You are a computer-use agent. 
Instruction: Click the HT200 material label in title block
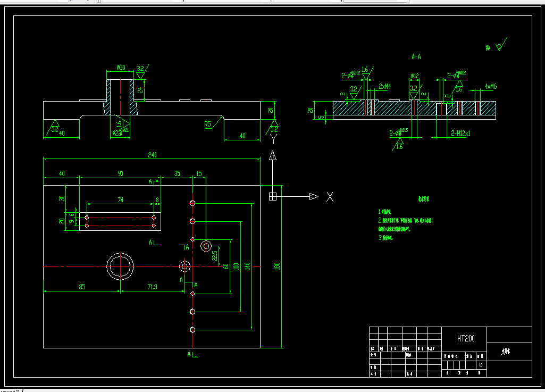coord(466,338)
